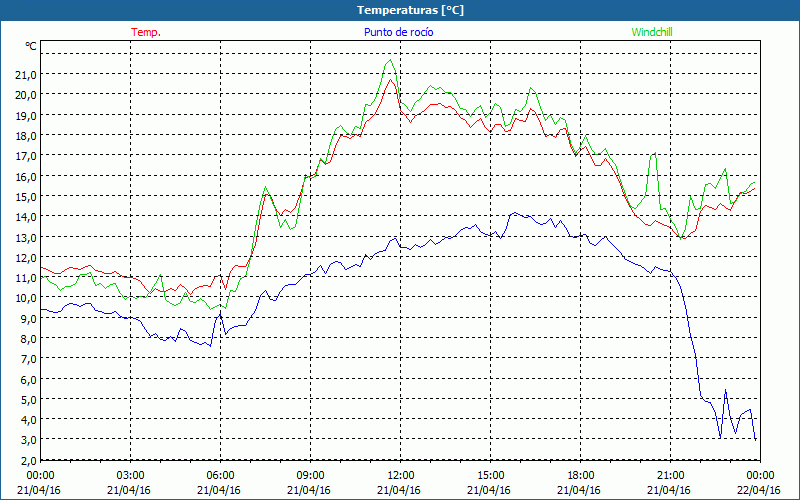Viewport: 800px width, 500px height.
Task: Click the temperature peak near 12:00
Action: pos(391,79)
